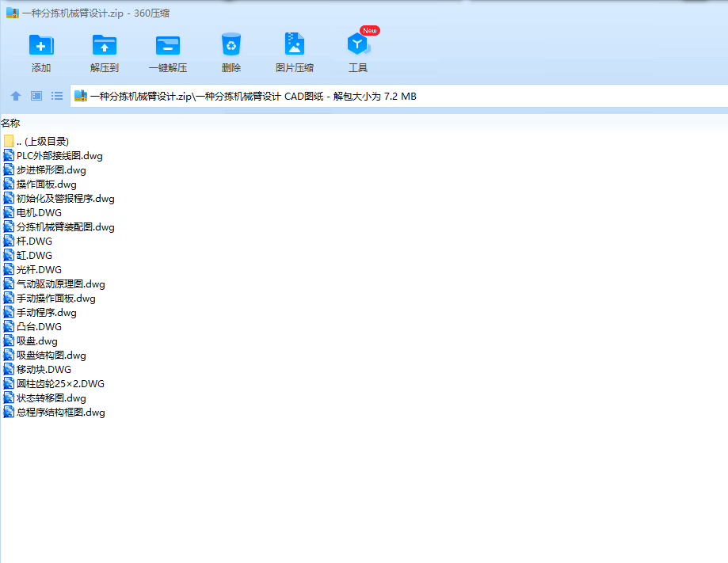Click the folder icon of 上级目录 row
Viewport: 728px width, 563px height.
click(9, 141)
